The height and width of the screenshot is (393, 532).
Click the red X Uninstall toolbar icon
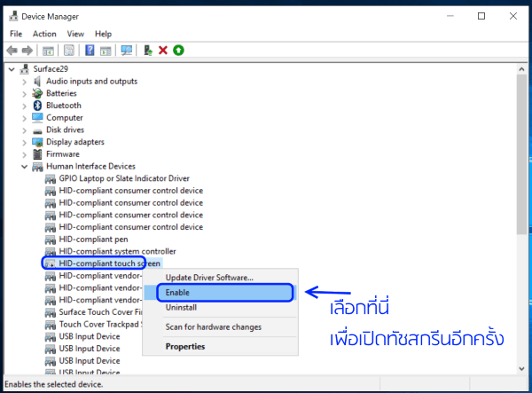[163, 51]
